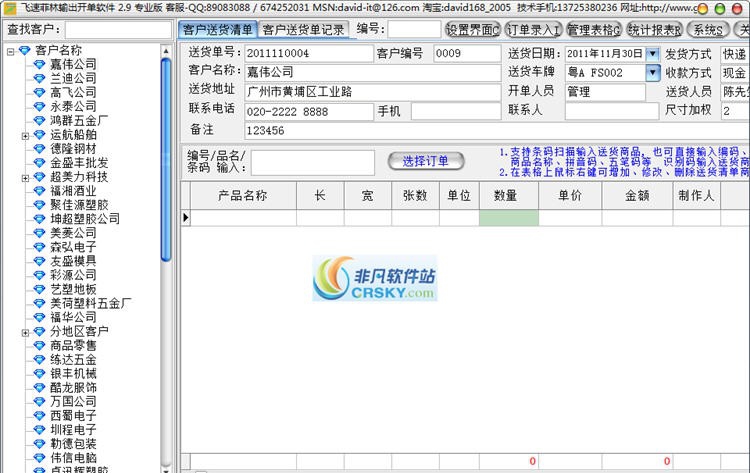Click the diamond icon beside 艺塑地板

(x=39, y=289)
